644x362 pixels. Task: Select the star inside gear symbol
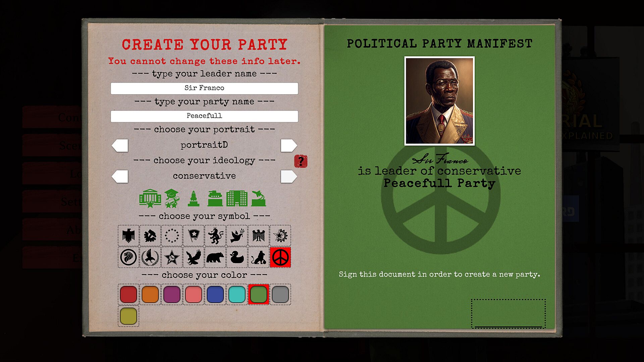280,236
